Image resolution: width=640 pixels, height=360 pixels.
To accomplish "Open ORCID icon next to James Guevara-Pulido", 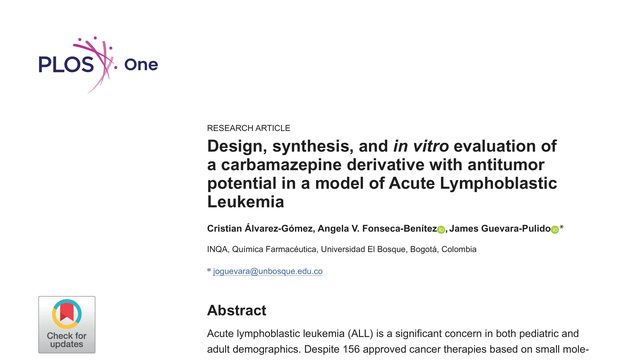I will point(555,230).
